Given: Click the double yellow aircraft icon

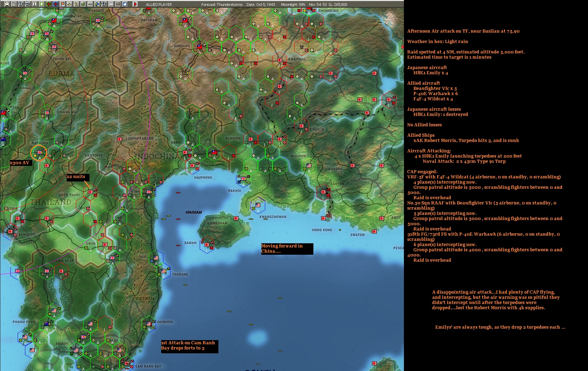Looking at the screenshot, I should pyautogui.click(x=76, y=4).
